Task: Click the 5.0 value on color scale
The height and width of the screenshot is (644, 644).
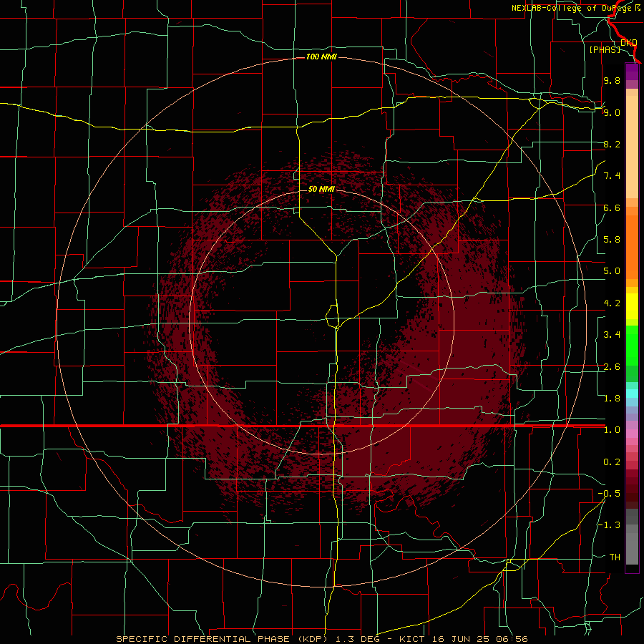Action: (612, 271)
